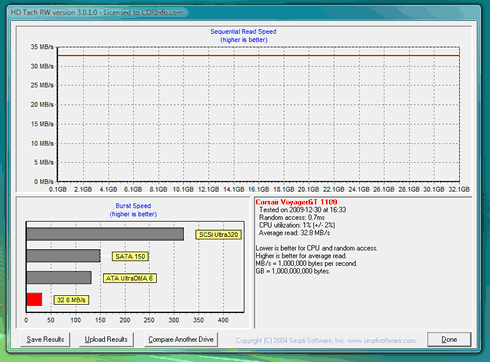Image resolution: width=490 pixels, height=362 pixels.
Task: Click the Random access 0.7ms text
Action: (292, 217)
